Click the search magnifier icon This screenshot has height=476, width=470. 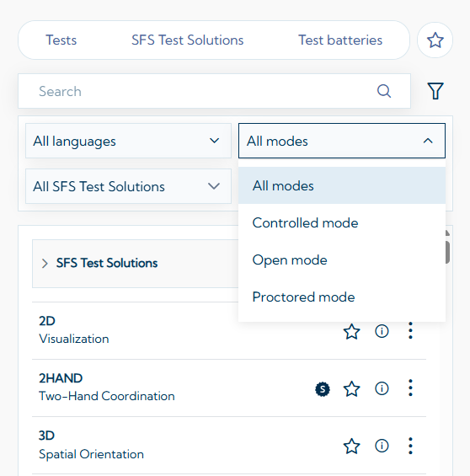click(x=384, y=91)
